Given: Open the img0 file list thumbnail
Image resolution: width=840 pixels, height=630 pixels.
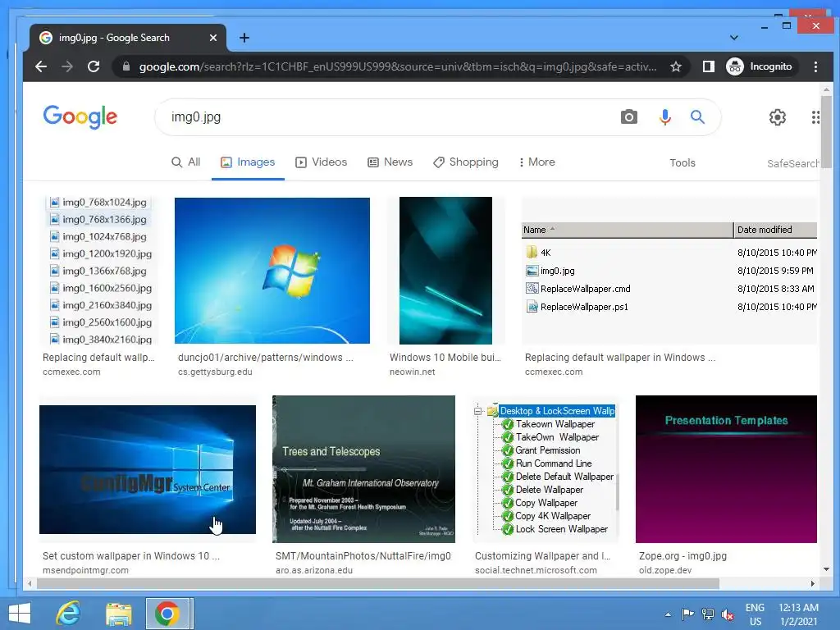Looking at the screenshot, I should 99,271.
